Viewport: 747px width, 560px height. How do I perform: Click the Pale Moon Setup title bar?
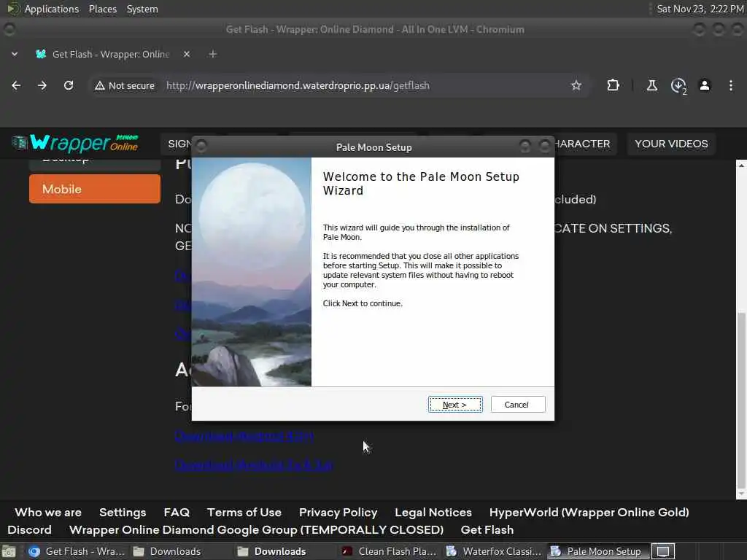pyautogui.click(x=373, y=147)
